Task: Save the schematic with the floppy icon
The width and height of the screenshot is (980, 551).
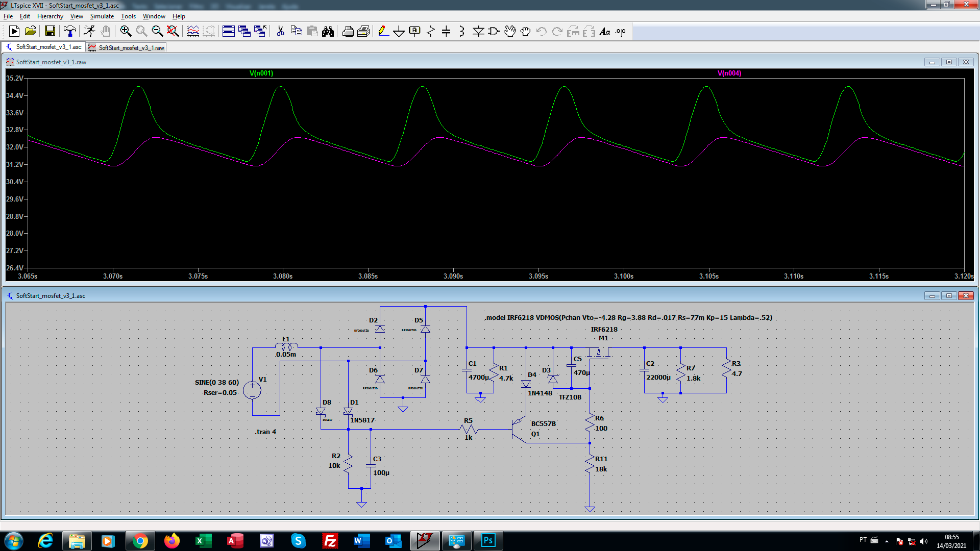Action: tap(50, 32)
